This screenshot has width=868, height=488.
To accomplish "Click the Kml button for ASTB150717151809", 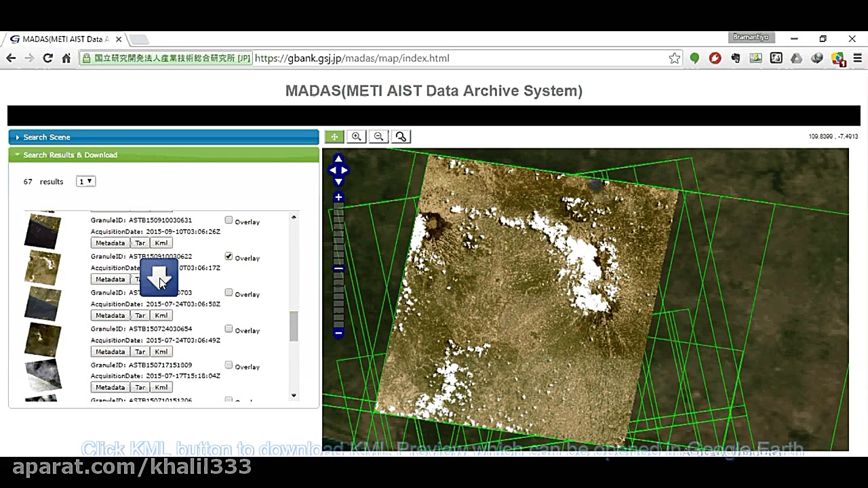I will click(161, 387).
